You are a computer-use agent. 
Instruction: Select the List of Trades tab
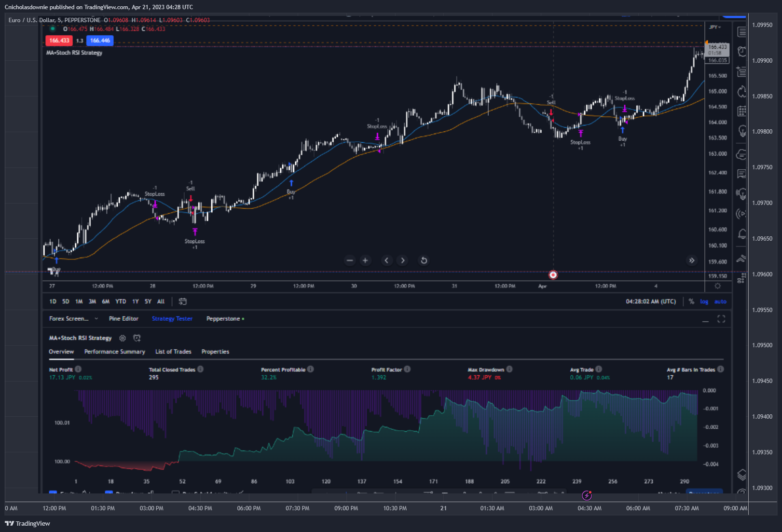(x=173, y=352)
